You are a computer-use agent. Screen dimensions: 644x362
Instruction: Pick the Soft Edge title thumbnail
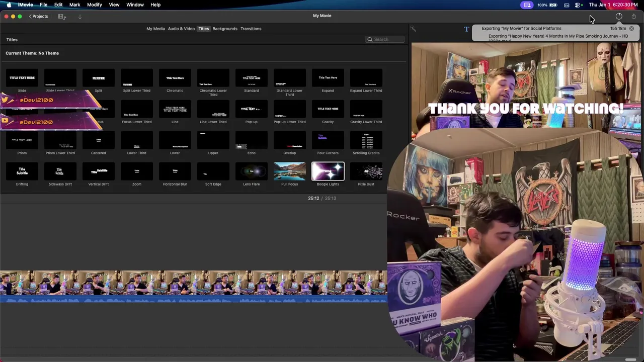click(x=213, y=171)
